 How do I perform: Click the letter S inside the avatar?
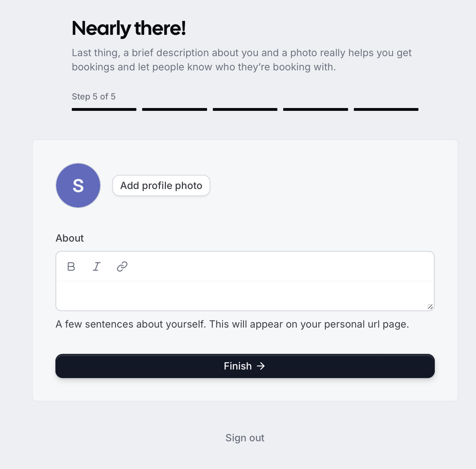click(x=78, y=185)
